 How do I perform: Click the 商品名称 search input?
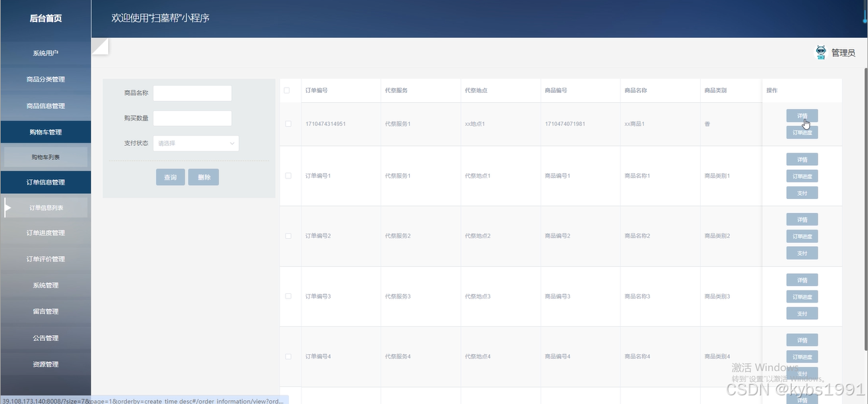point(193,93)
